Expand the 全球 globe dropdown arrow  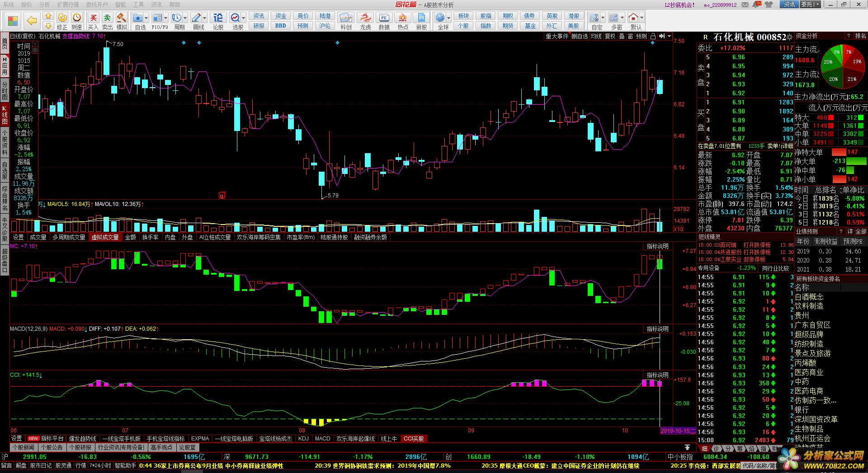click(x=449, y=18)
